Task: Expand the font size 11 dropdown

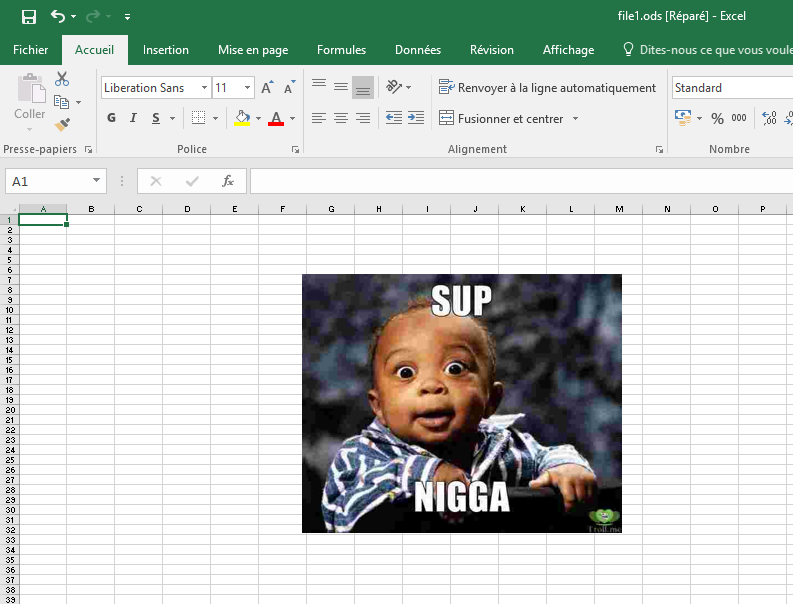Action: (x=247, y=88)
